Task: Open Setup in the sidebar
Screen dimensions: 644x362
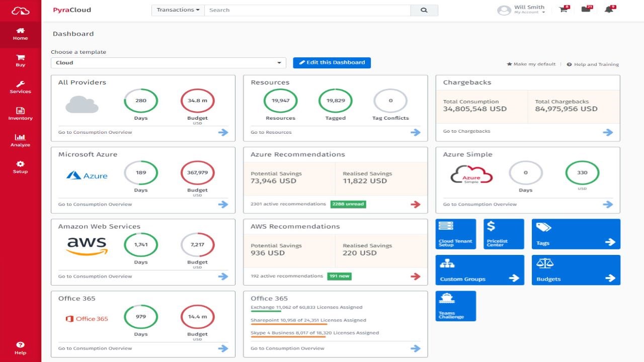Action: 21,167
